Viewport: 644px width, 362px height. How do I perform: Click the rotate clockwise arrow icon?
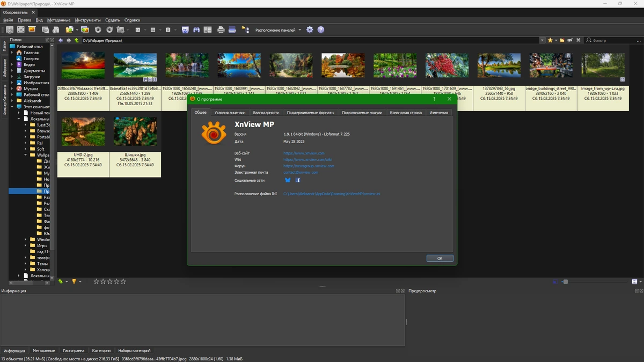[x=109, y=30]
